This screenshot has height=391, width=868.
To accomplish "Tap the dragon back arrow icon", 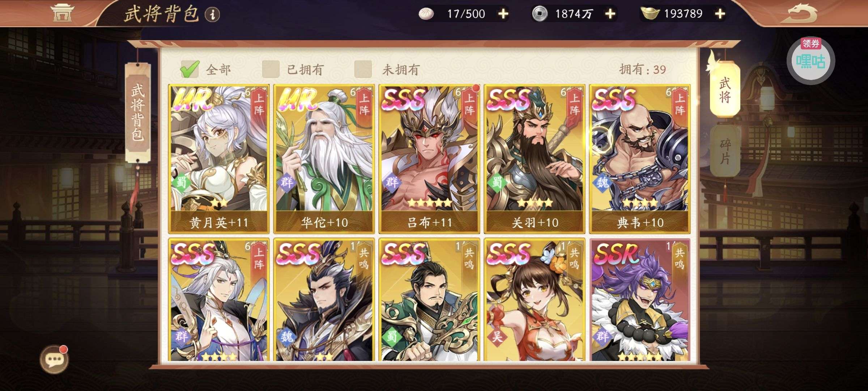I will click(x=802, y=13).
